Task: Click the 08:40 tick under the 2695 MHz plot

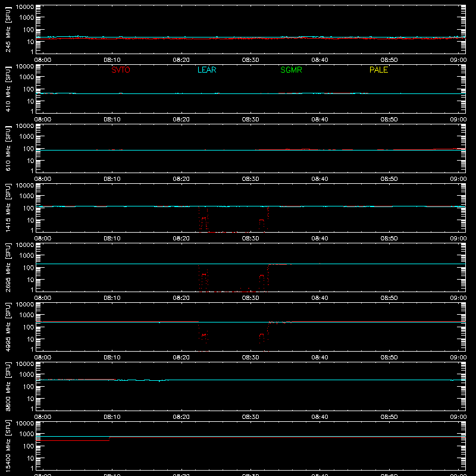Action: click(x=320, y=298)
